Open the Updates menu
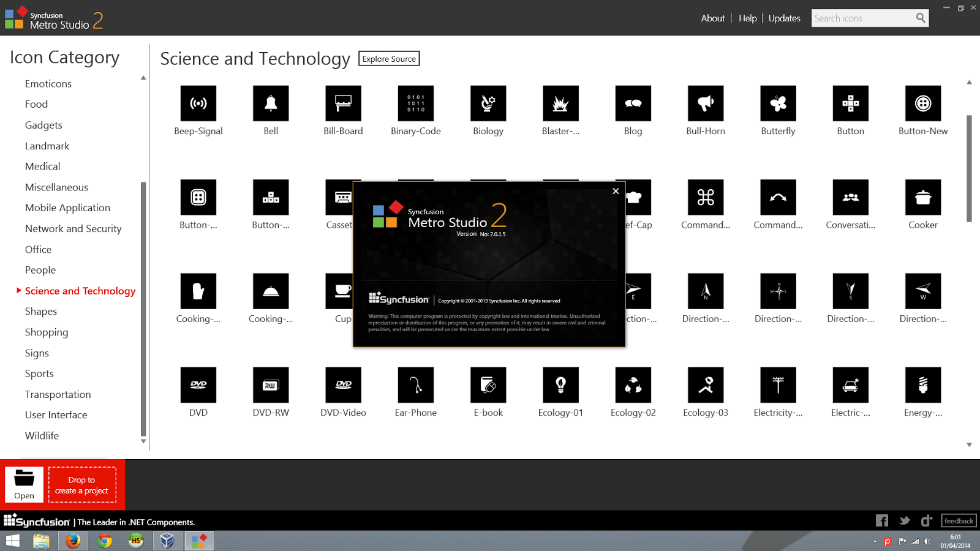Screen dimensions: 980x551 coord(784,18)
